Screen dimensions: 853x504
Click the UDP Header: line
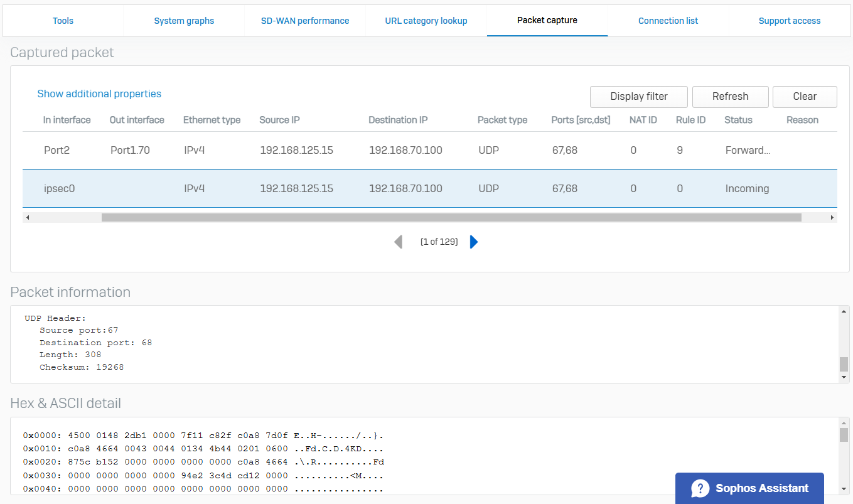point(55,318)
